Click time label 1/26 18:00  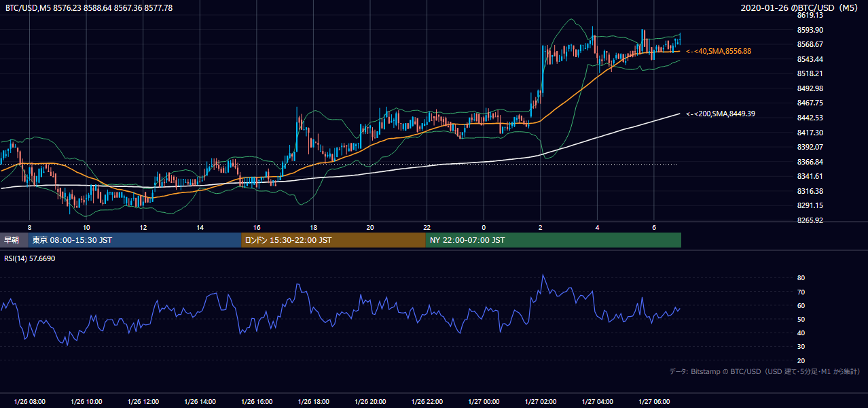pos(314,401)
